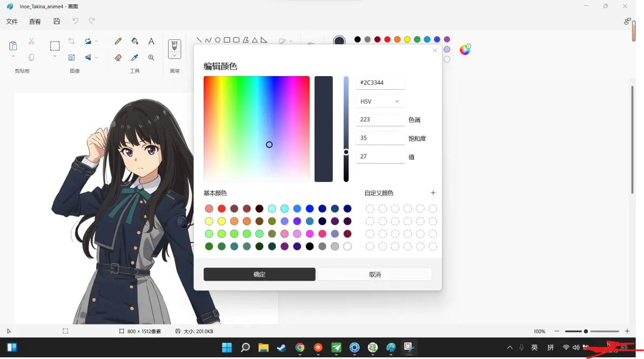Screen dimensions: 644x359
Task: Click the Share icon at top right
Action: (627, 21)
